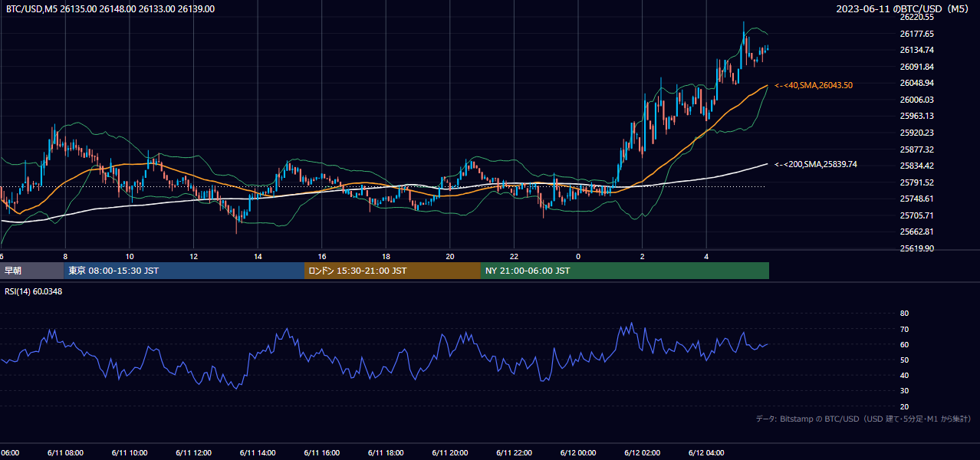Click the RSI 40 level label
This screenshot has width=980, height=460.
point(904,375)
